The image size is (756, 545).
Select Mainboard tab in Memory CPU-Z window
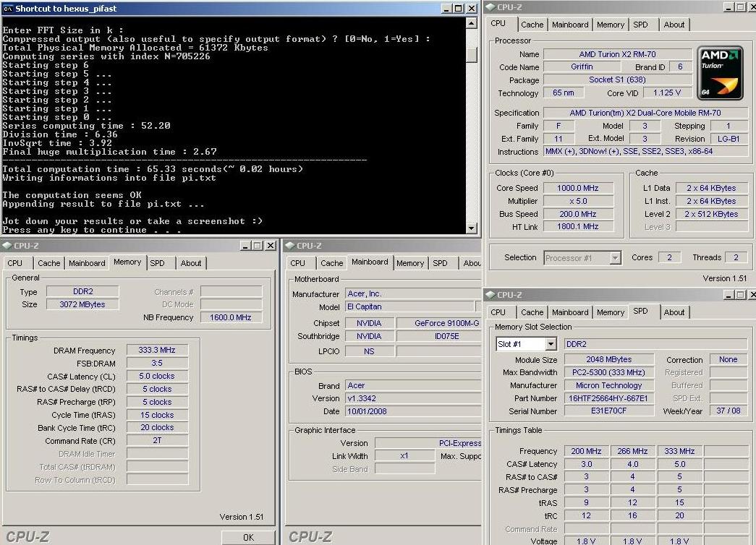[x=87, y=263]
